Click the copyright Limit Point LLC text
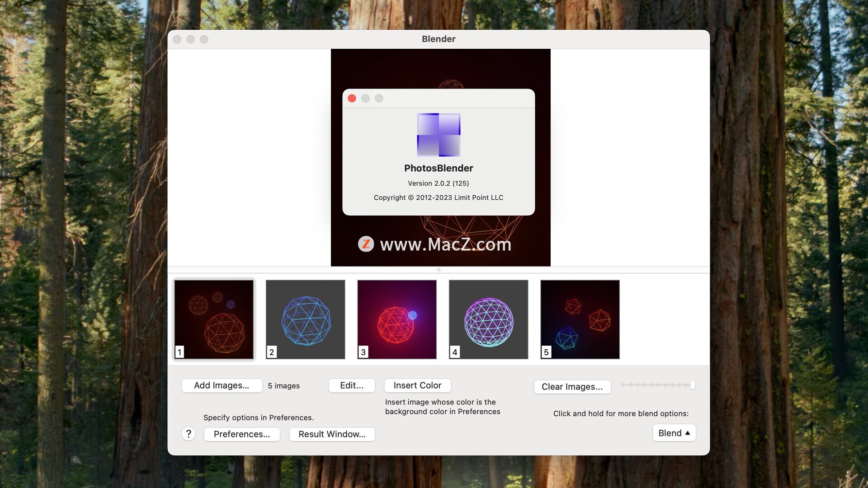Viewport: 868px width, 488px height. coord(439,197)
